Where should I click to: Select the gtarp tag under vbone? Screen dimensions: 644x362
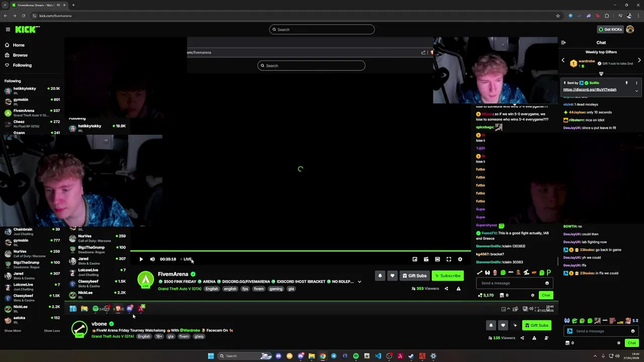click(x=199, y=336)
